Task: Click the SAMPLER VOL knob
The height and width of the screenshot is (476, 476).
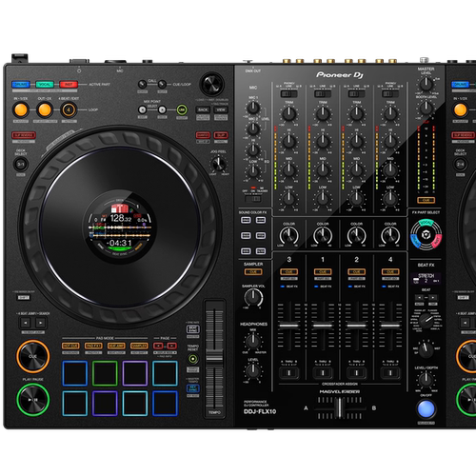Action: pos(253,298)
